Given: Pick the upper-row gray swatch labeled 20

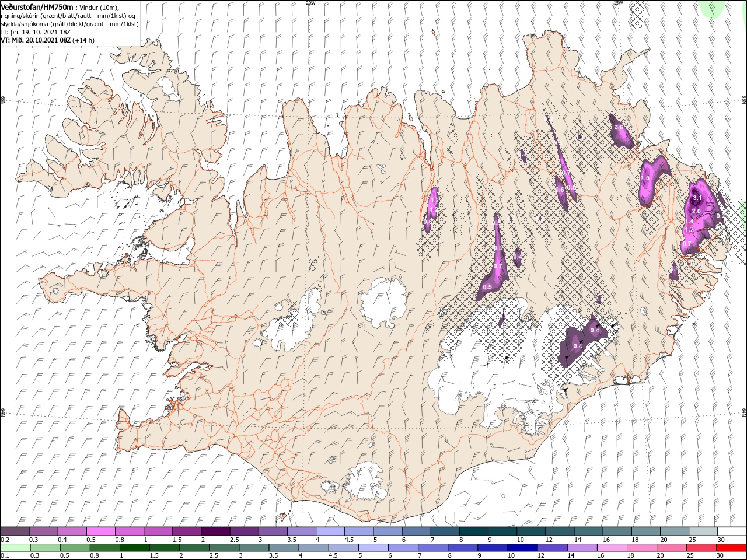Looking at the screenshot, I should pyautogui.click(x=675, y=531).
